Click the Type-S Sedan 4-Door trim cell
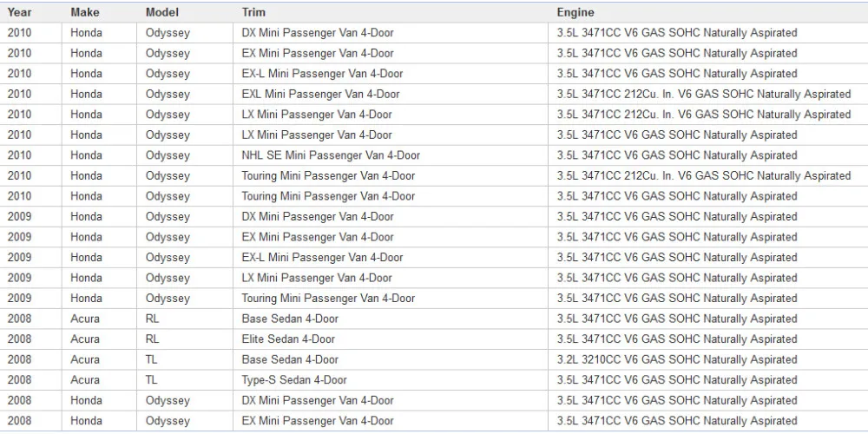Image resolution: width=868 pixels, height=434 pixels. pos(294,380)
